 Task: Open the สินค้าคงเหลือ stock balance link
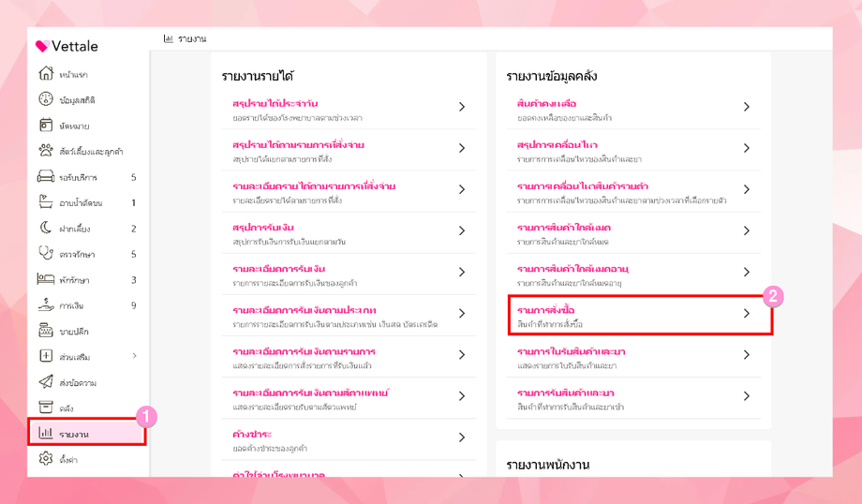[546, 103]
